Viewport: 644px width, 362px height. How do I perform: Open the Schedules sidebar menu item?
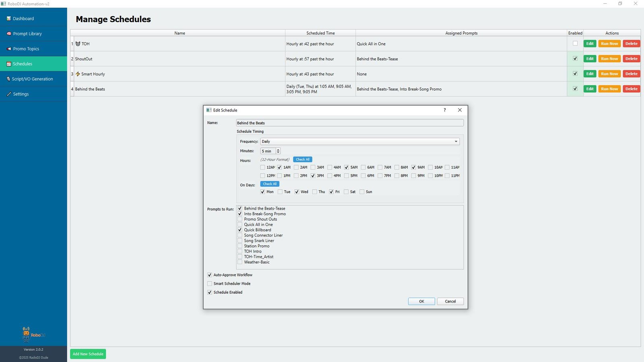[23, 64]
